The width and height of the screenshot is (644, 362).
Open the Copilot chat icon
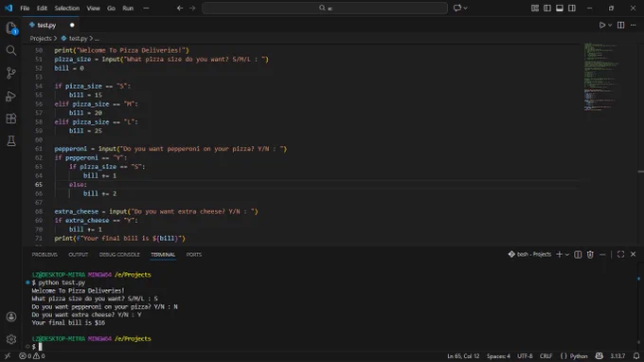[x=457, y=8]
